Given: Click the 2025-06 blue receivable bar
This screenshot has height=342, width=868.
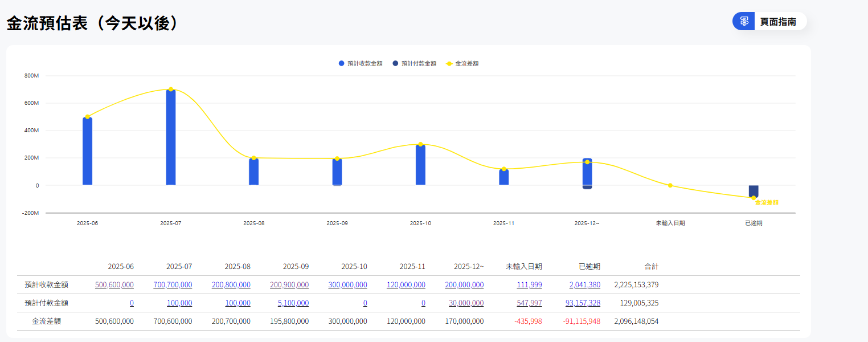Looking at the screenshot, I should (x=87, y=151).
